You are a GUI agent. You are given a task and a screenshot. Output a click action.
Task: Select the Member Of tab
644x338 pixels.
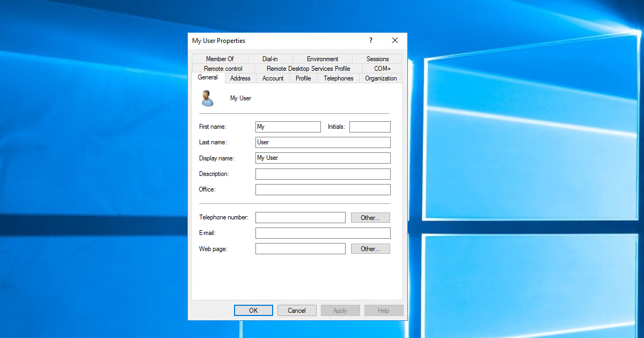coord(220,58)
